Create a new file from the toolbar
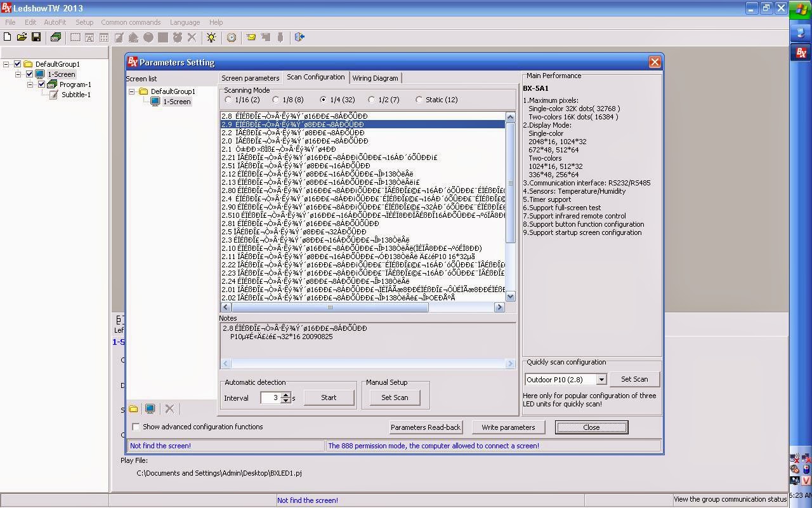The image size is (812, 508). (8, 37)
